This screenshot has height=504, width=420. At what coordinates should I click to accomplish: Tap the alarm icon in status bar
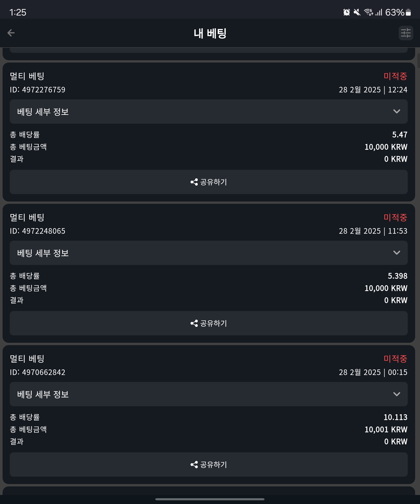(347, 12)
